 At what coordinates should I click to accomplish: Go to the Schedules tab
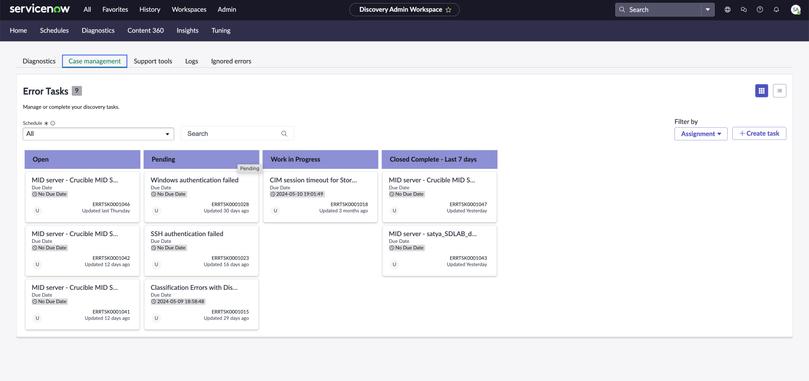pos(54,30)
